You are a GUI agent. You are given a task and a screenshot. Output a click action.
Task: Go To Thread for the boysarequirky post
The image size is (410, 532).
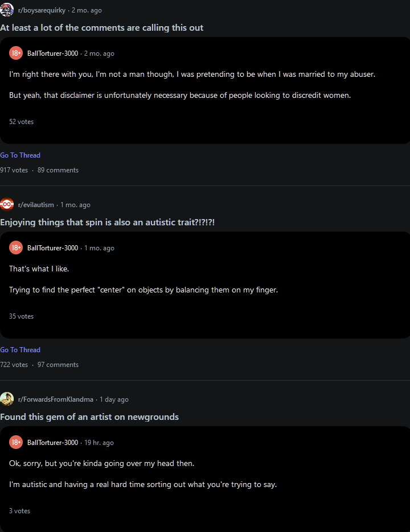tap(20, 155)
